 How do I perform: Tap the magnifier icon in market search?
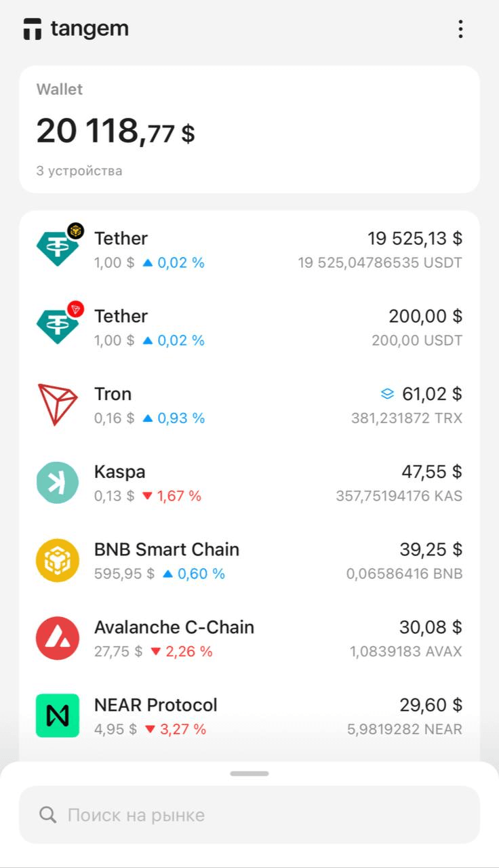coord(48,814)
